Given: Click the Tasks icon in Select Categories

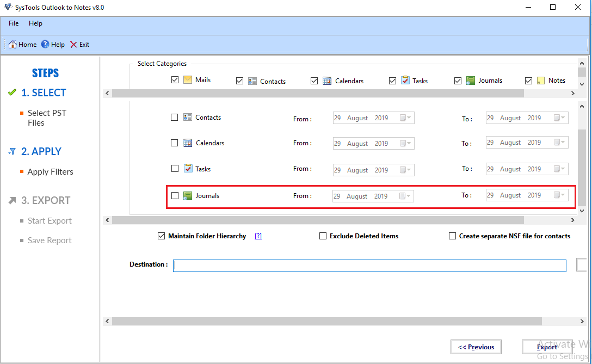Looking at the screenshot, I should point(405,80).
